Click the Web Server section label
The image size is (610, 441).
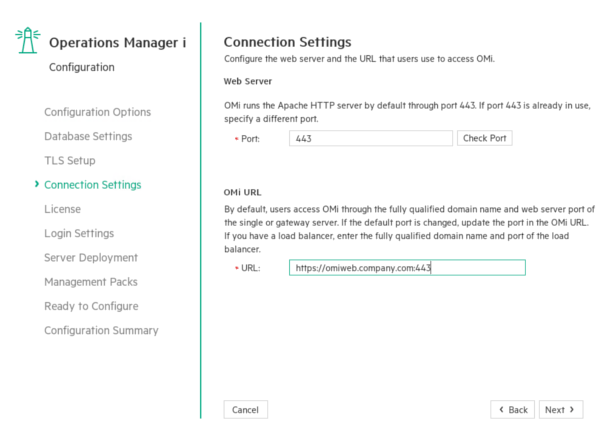click(x=247, y=81)
